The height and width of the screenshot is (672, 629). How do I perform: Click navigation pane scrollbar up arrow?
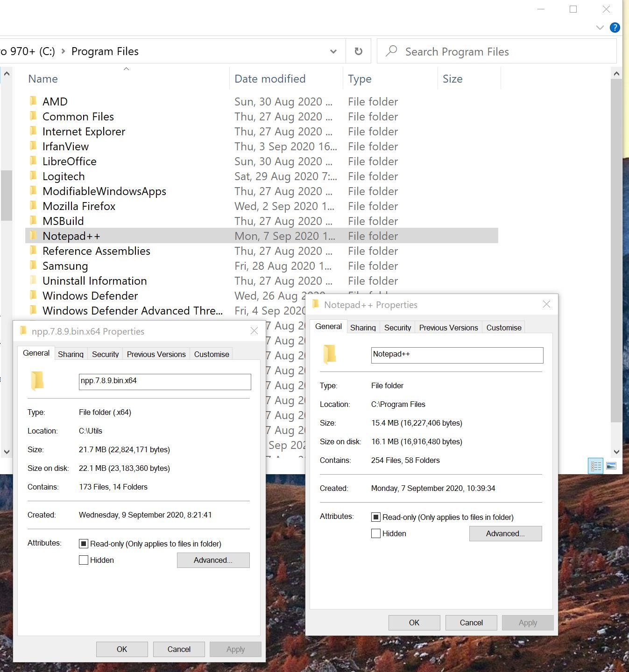point(7,74)
